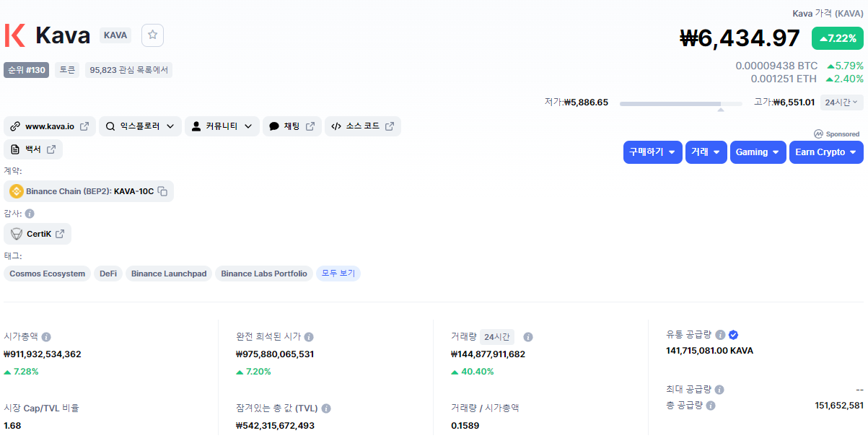Click external-link icon on 소스 코드

click(x=390, y=126)
